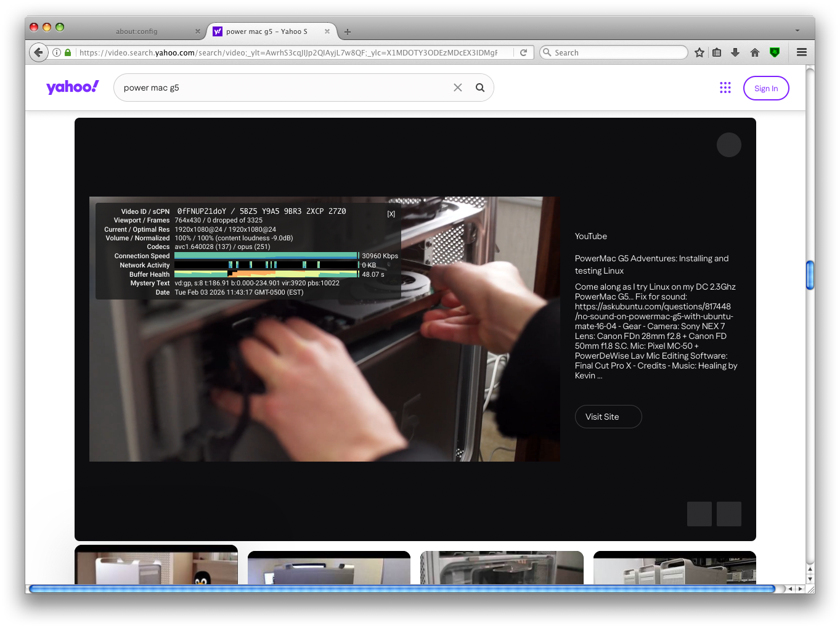Image resolution: width=840 pixels, height=628 pixels.
Task: Open the fourth thumbnail with multiple towers
Action: (675, 568)
